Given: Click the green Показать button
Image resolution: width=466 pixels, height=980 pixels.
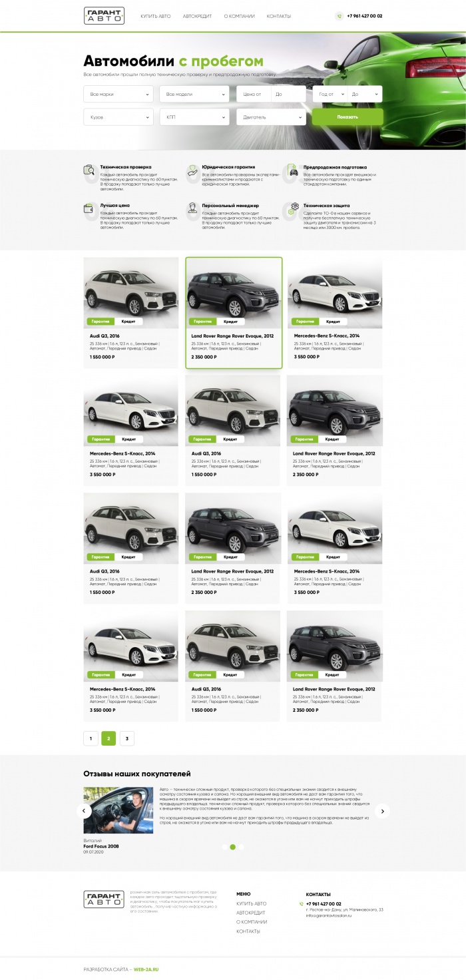Looking at the screenshot, I should coord(348,117).
